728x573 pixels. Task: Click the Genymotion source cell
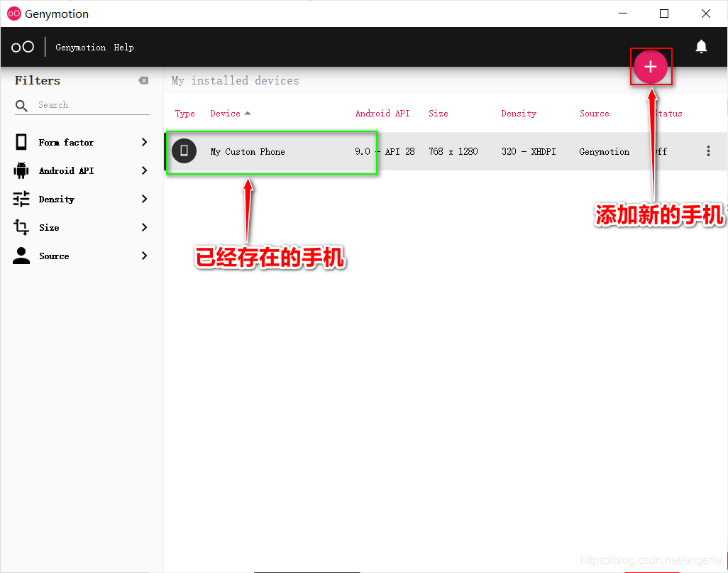(604, 151)
